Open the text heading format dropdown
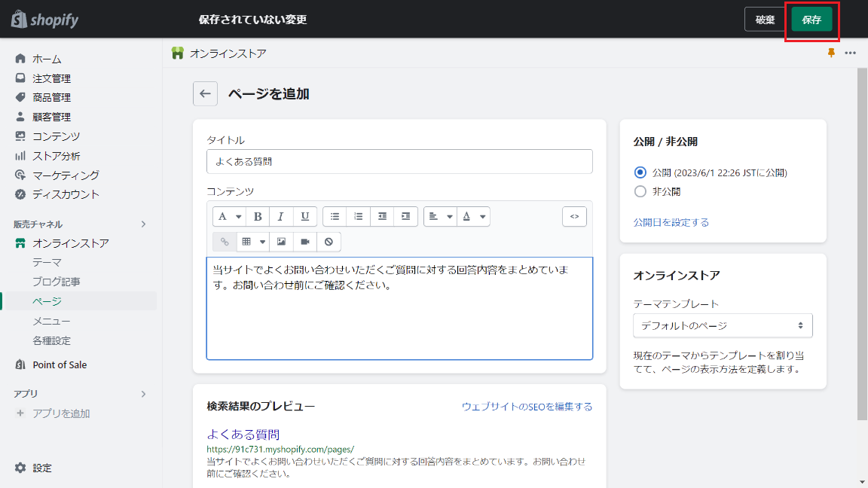This screenshot has width=868, height=488. 229,216
